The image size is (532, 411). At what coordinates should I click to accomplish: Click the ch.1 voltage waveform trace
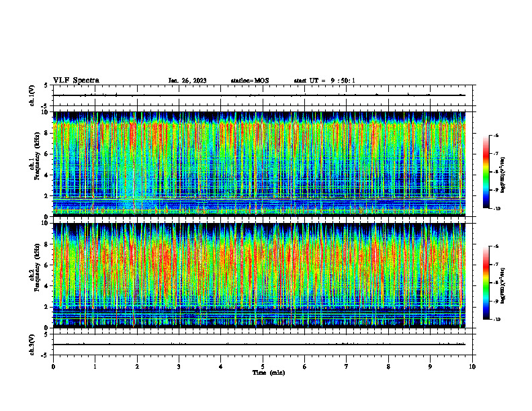click(x=259, y=95)
